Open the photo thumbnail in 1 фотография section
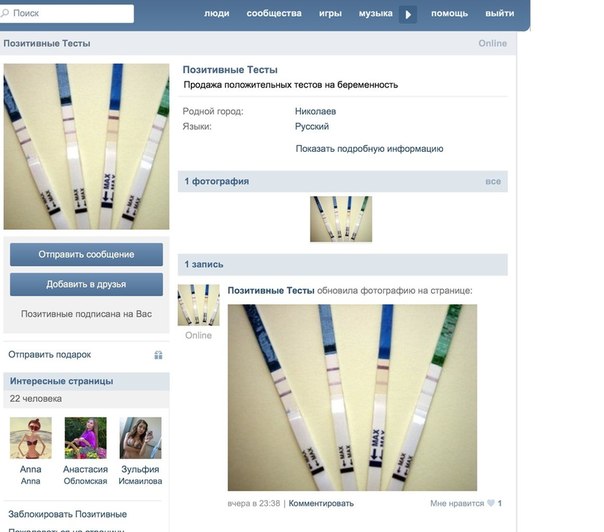This screenshot has width=604, height=532. click(341, 219)
